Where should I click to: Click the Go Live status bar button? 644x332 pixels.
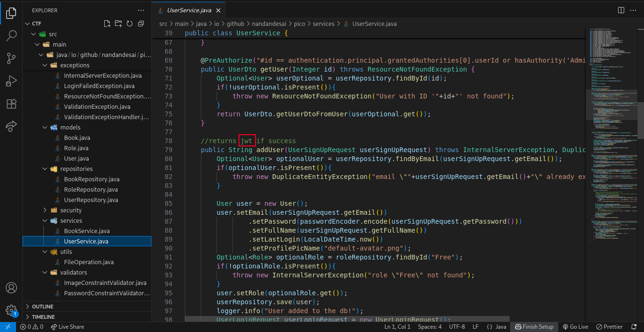pyautogui.click(x=575, y=327)
